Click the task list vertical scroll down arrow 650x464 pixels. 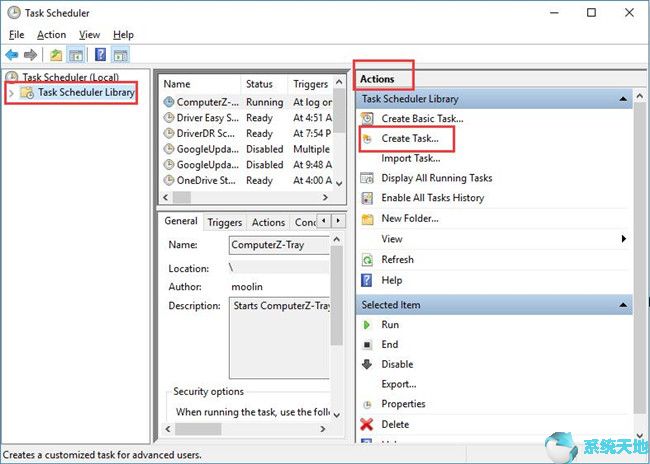[339, 183]
